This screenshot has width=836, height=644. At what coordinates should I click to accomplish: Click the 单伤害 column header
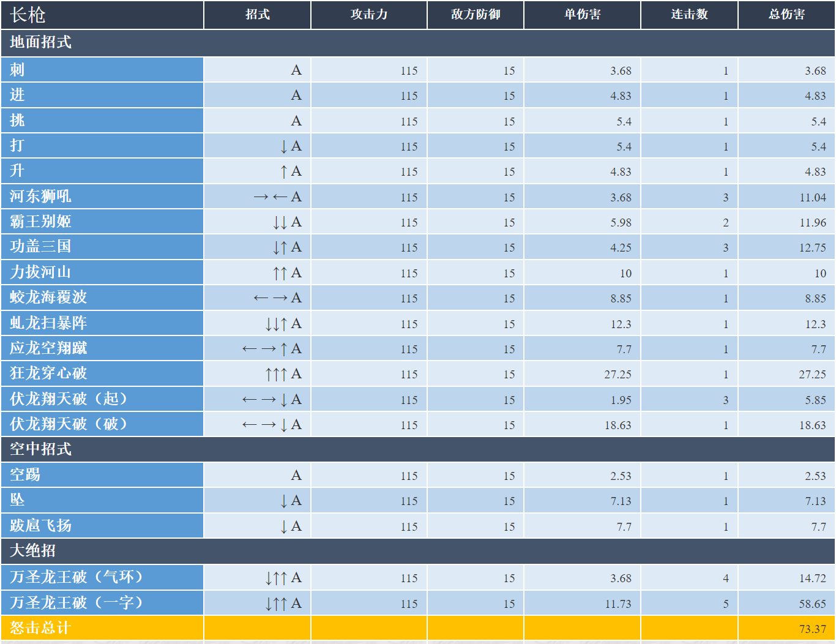click(x=582, y=15)
